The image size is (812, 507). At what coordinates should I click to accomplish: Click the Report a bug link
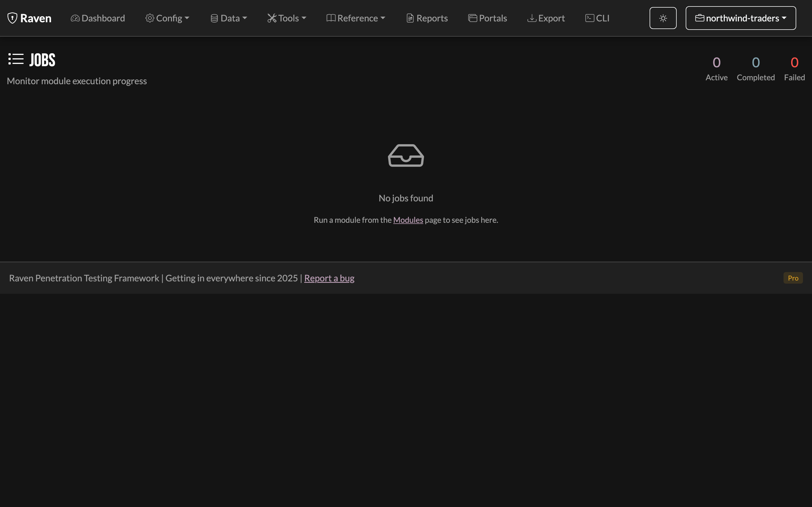tap(329, 278)
